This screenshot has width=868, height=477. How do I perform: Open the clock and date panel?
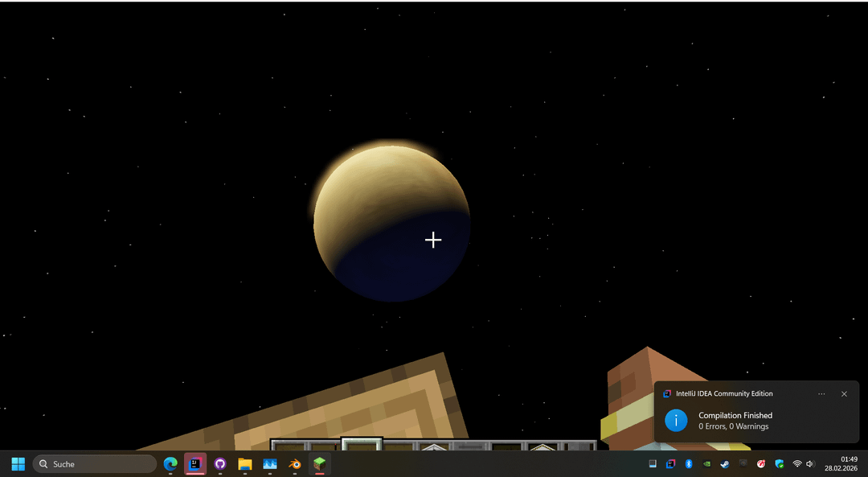(x=841, y=463)
